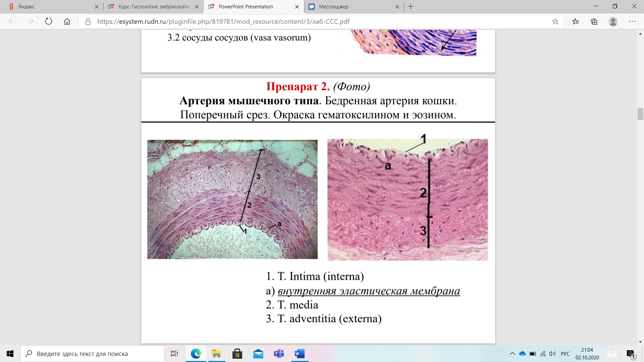Open the user profile menu
The width and height of the screenshot is (644, 362).
613,21
